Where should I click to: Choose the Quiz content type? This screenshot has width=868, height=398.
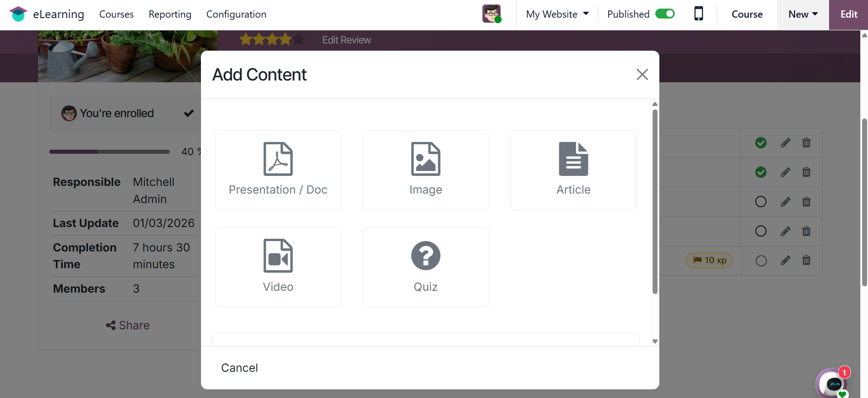click(425, 267)
